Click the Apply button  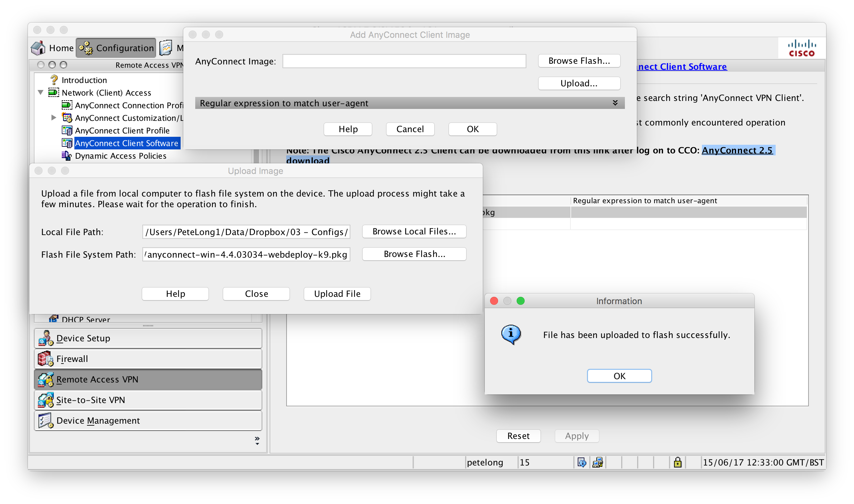coord(577,436)
